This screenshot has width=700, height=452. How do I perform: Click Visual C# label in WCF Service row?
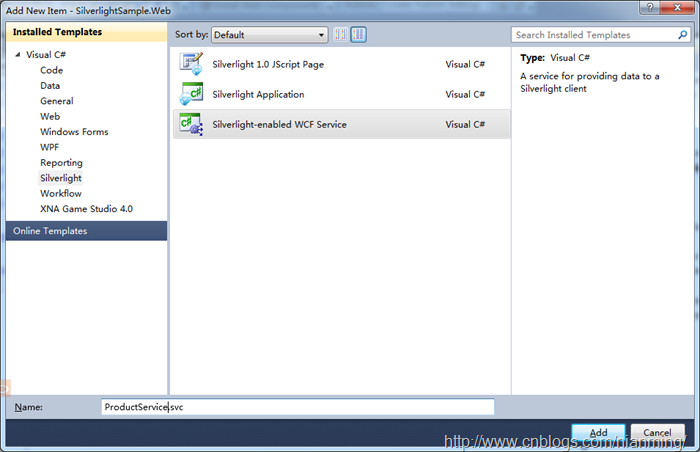coord(465,124)
